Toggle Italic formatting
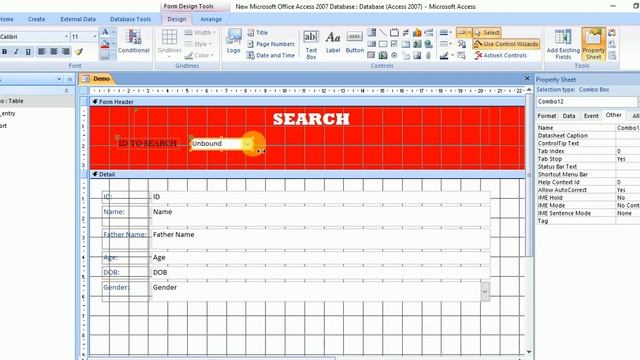 click(x=16, y=52)
